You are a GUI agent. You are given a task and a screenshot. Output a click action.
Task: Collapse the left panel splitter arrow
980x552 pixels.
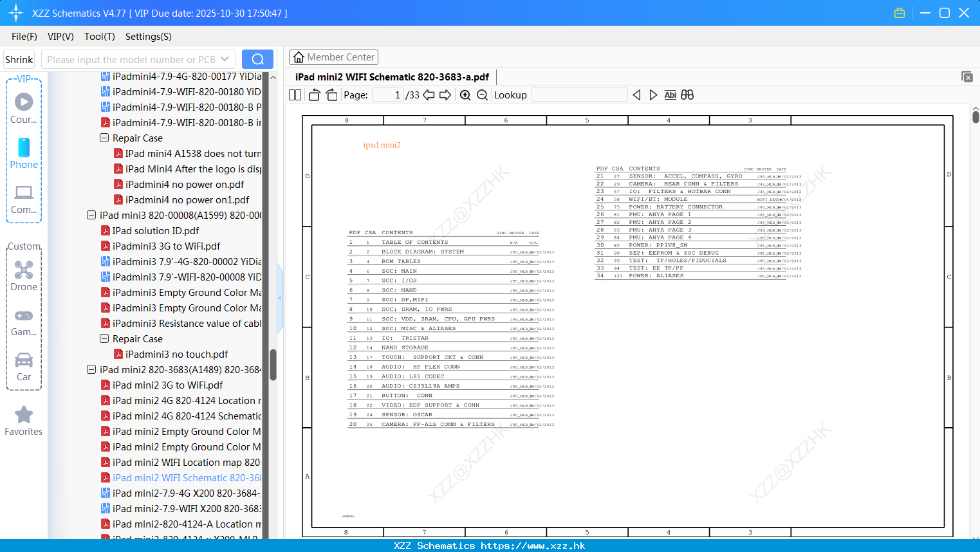(280, 298)
